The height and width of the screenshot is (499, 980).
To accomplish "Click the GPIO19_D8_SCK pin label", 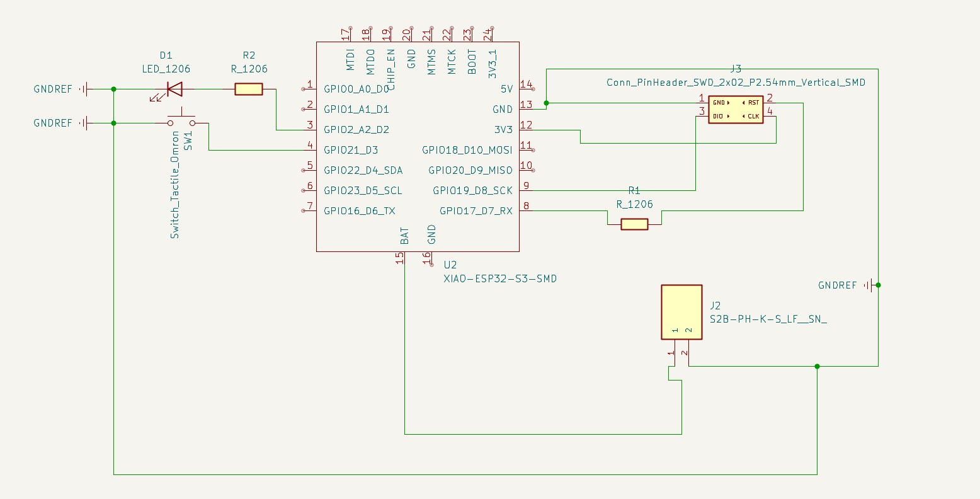I will coord(472,190).
